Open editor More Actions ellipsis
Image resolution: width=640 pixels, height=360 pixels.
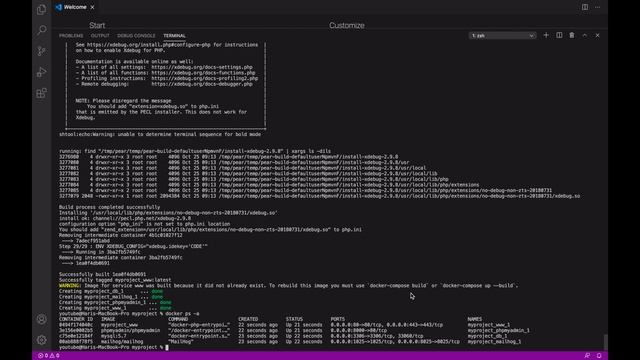pyautogui.click(x=597, y=7)
